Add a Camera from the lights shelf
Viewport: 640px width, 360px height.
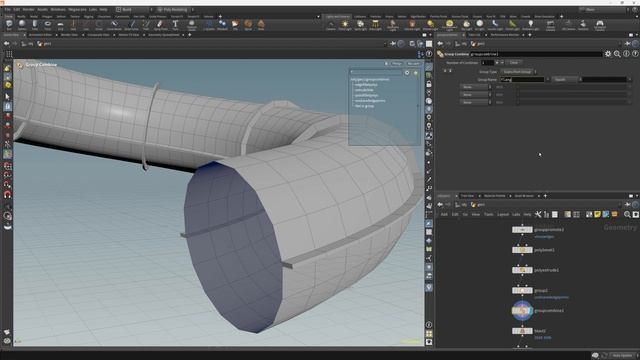pyautogui.click(x=331, y=25)
